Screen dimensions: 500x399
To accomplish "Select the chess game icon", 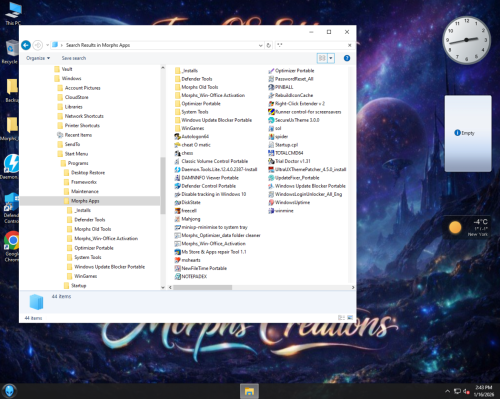I will 184,153.
